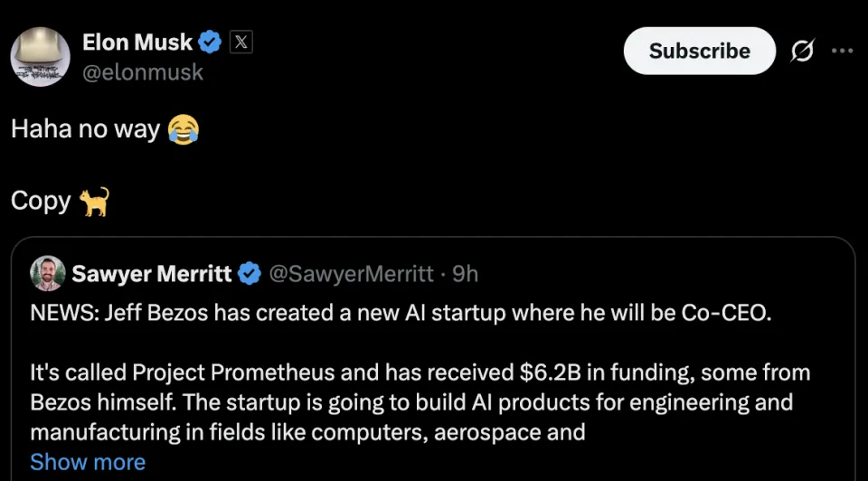Open the three-dot more options menu
Viewport: 868px width, 481px height.
click(842, 51)
